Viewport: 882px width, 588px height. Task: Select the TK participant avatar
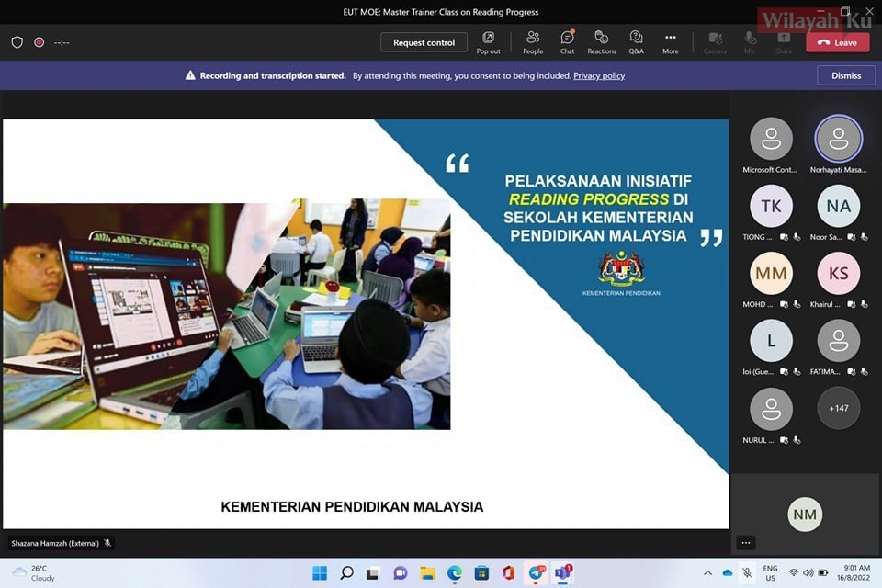click(x=771, y=206)
